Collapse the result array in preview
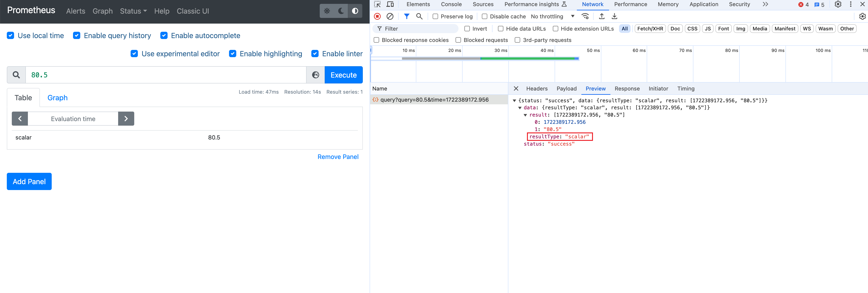The height and width of the screenshot is (293, 868). pos(525,115)
